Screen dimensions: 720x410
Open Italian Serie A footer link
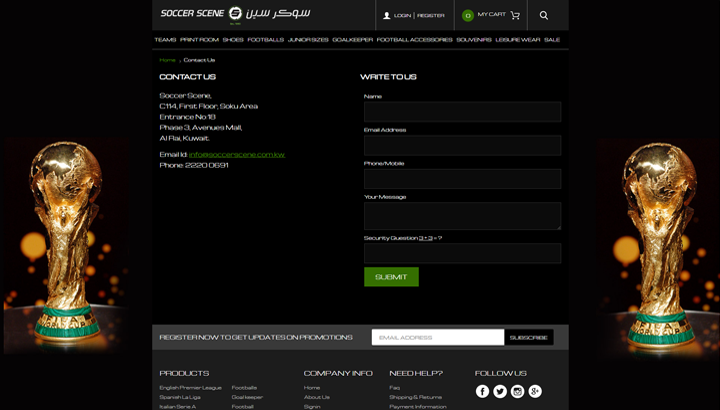pos(178,406)
